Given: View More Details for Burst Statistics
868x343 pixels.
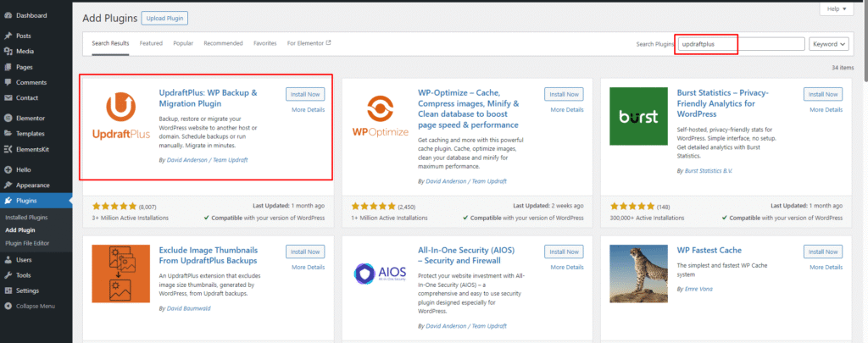Looking at the screenshot, I should pos(826,109).
